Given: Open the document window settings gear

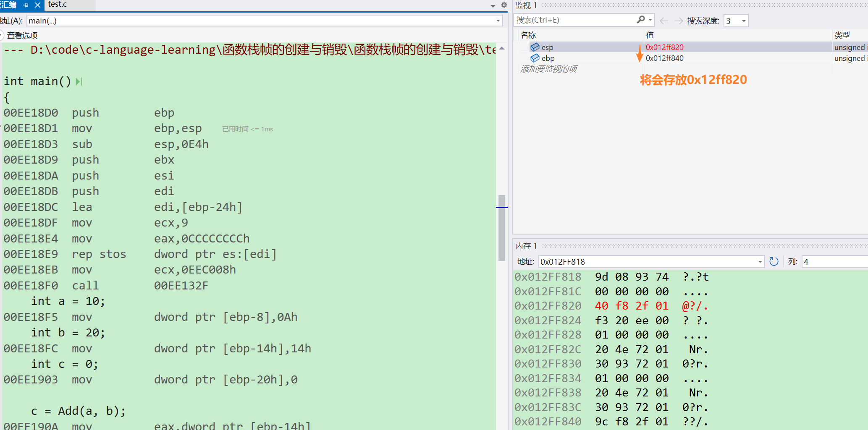Looking at the screenshot, I should [x=504, y=5].
